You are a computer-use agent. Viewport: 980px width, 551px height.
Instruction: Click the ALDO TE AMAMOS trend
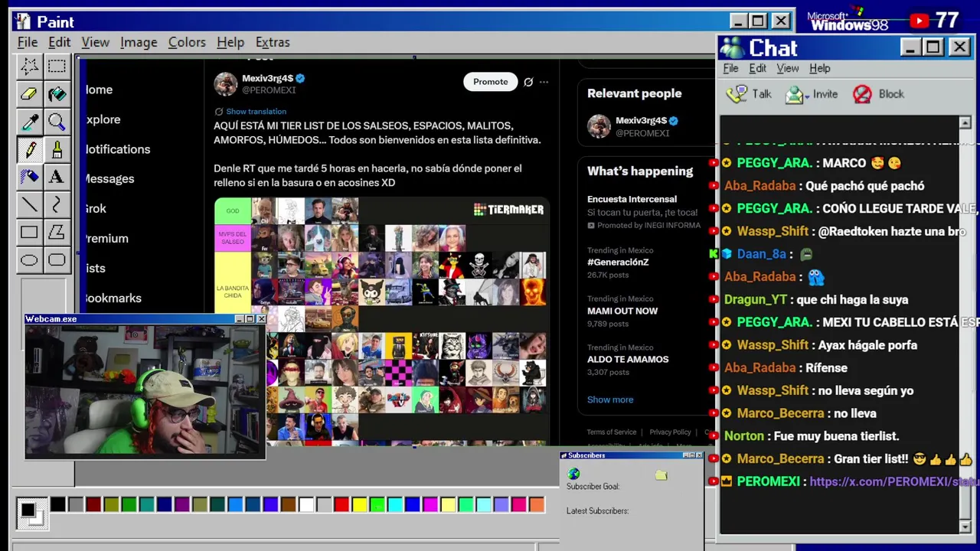(628, 359)
